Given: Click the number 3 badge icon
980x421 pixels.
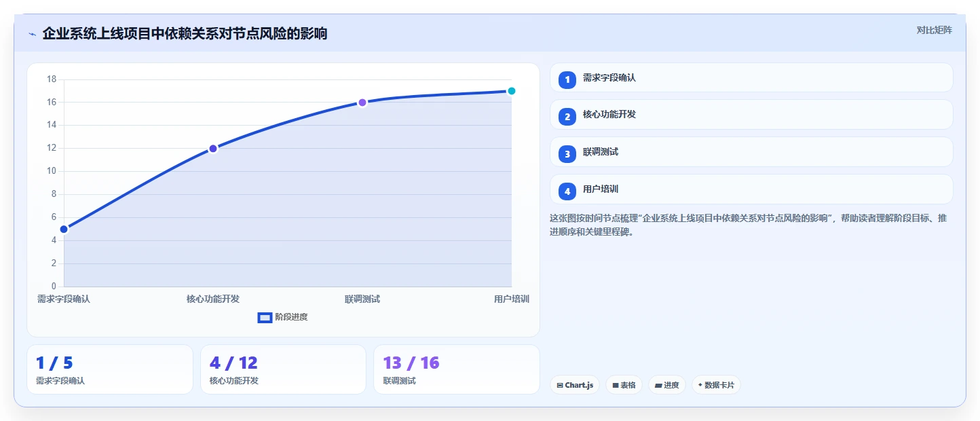Looking at the screenshot, I should pyautogui.click(x=567, y=154).
